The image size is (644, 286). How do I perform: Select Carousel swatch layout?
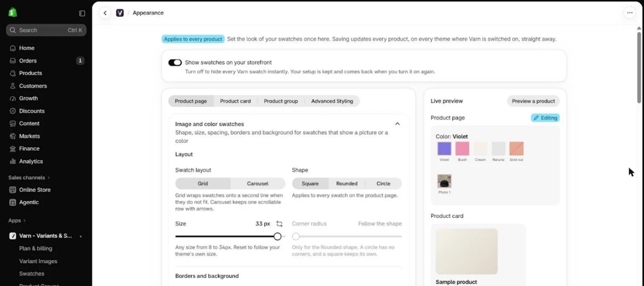(x=258, y=183)
